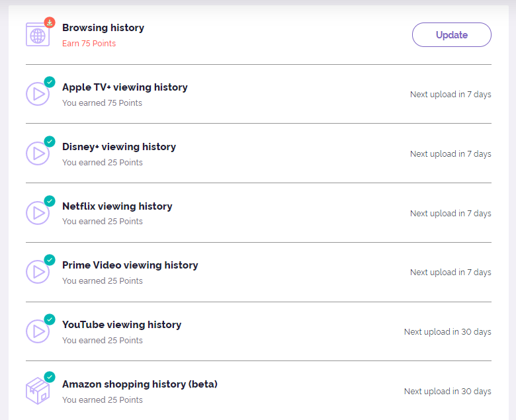Viewport: 516px width, 420px height.
Task: Click the green checkmark badge on Netflix
Action: [x=50, y=200]
